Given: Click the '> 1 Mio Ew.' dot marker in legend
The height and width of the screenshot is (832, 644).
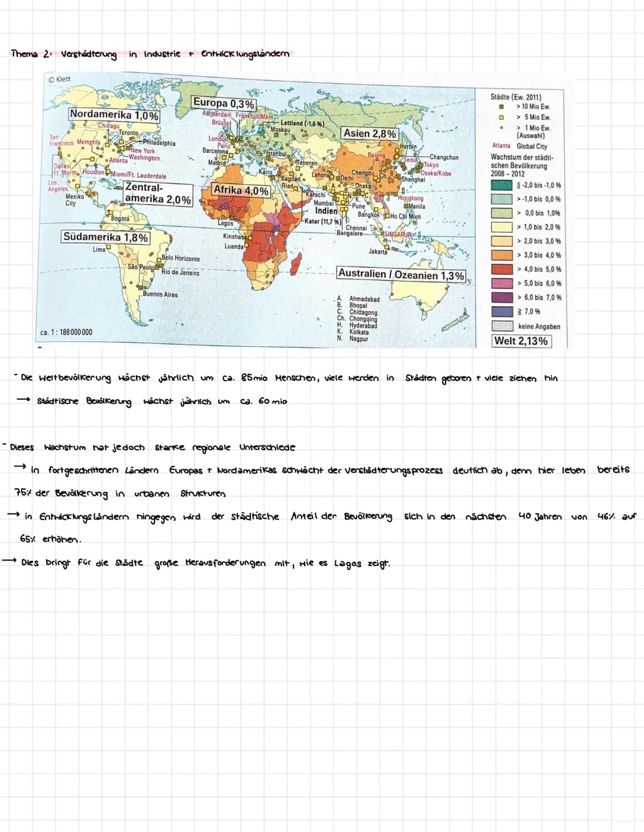Looking at the screenshot, I should tap(502, 127).
